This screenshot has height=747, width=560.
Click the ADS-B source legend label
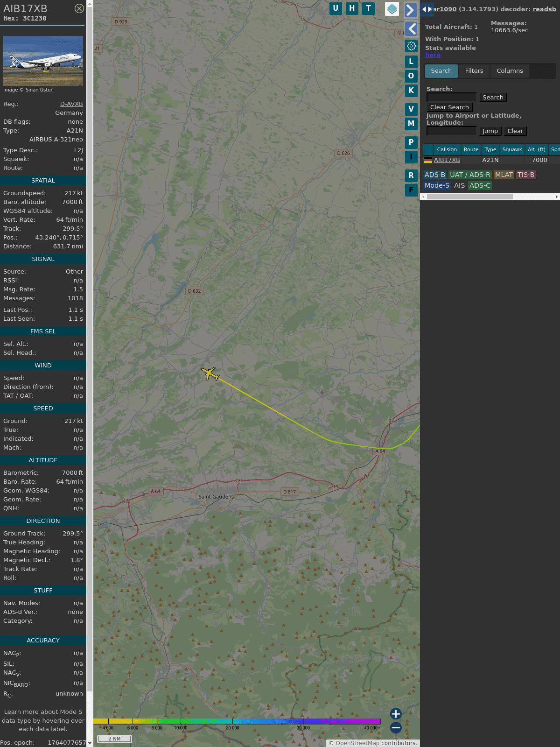[434, 175]
